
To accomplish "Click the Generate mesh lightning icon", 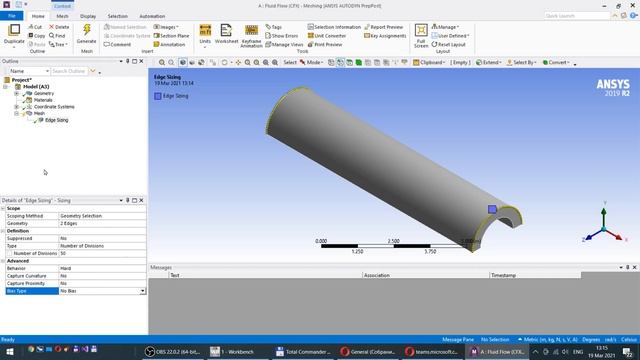I will 87,30.
